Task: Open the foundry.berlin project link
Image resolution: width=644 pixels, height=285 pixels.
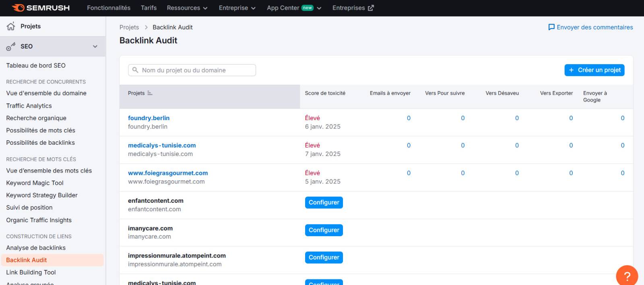Action: point(149,118)
